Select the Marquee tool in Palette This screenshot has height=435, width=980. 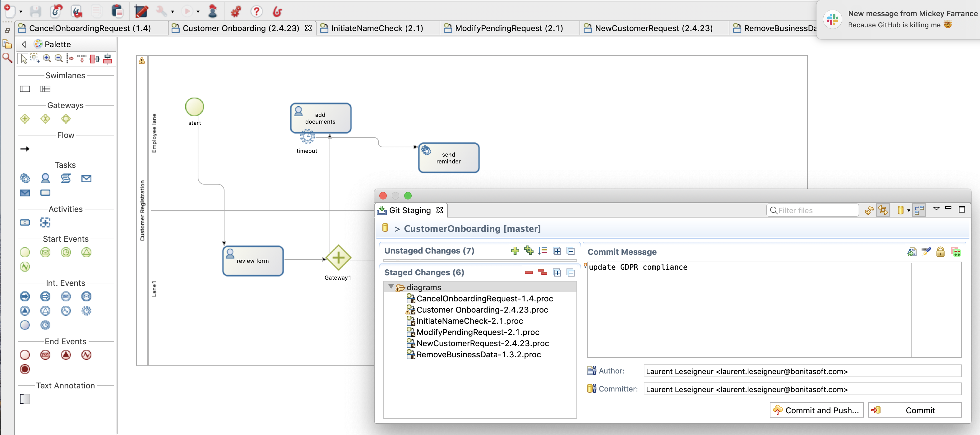(35, 58)
